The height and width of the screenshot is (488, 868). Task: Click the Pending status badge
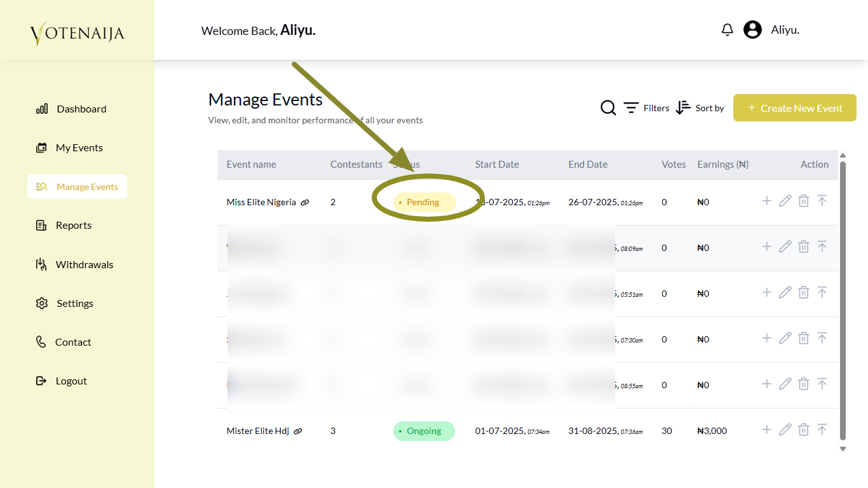point(424,203)
